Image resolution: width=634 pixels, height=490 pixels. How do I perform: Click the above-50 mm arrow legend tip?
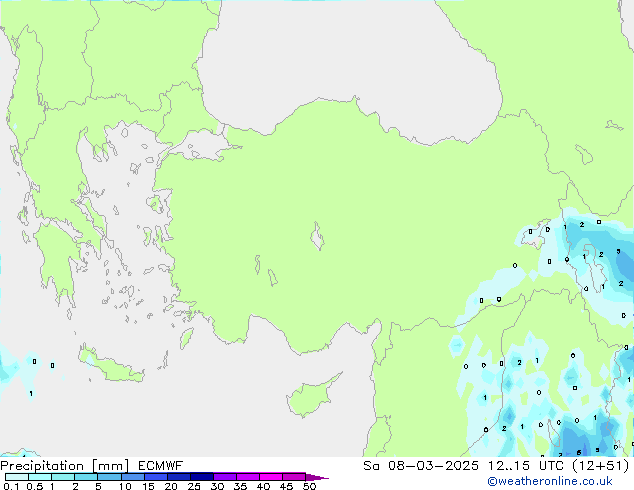(317, 477)
